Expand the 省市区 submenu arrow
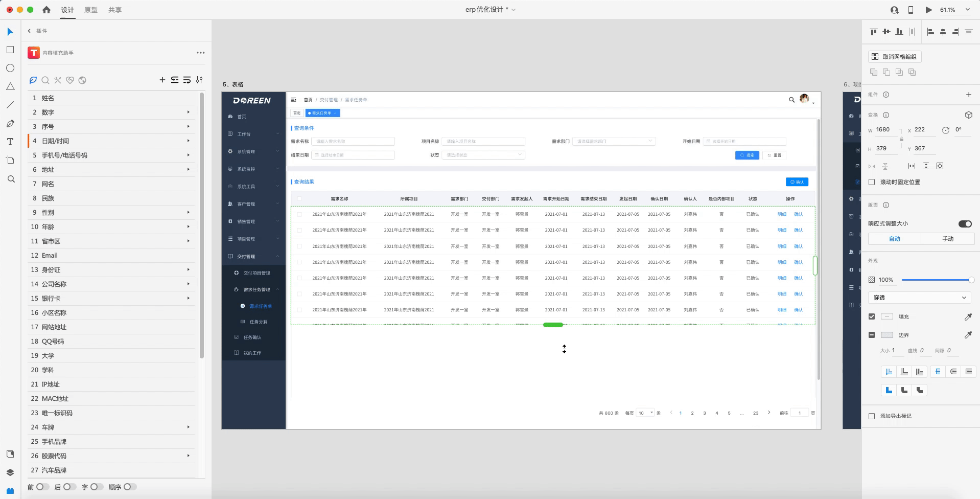The image size is (980, 499). tap(189, 241)
